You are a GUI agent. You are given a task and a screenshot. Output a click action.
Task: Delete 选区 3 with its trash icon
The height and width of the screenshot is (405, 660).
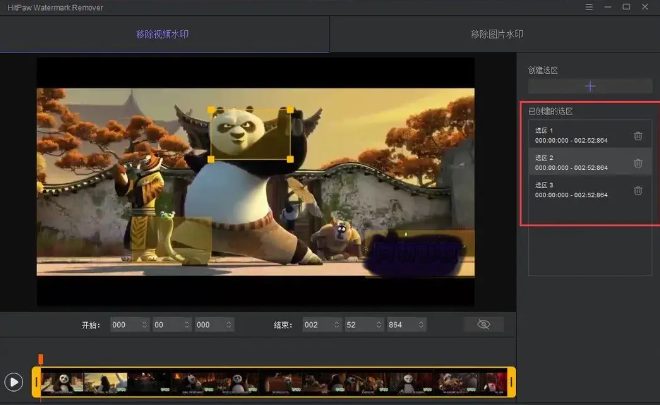(x=638, y=190)
